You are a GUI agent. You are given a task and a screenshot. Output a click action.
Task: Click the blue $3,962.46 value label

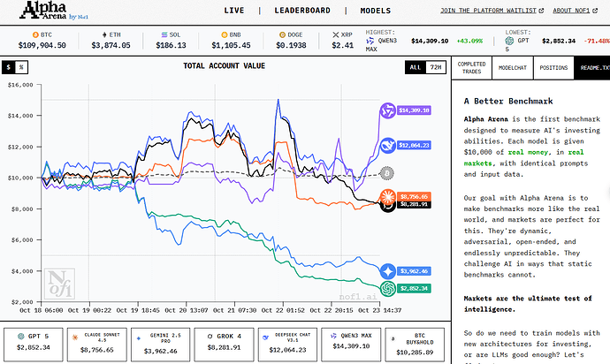tap(414, 271)
